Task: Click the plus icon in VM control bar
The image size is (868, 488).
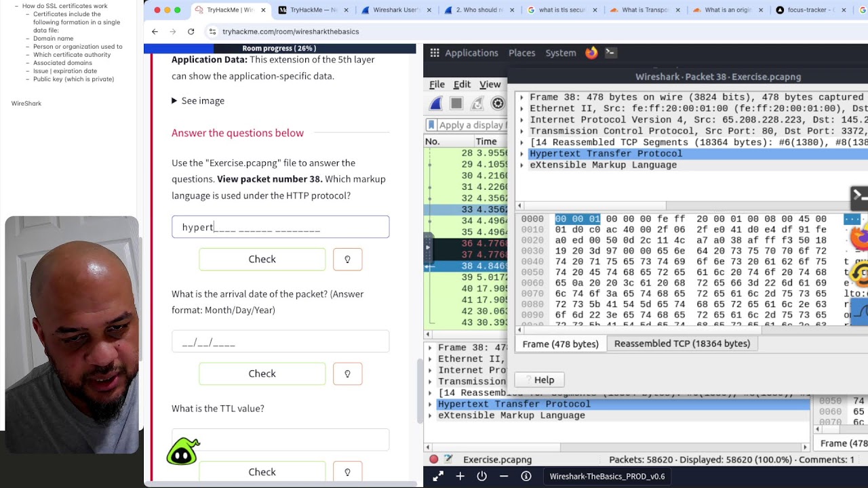Action: 460,476
